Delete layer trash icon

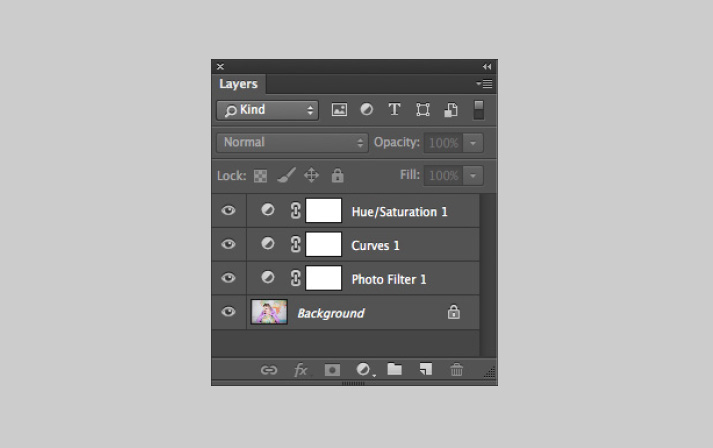[x=457, y=369]
